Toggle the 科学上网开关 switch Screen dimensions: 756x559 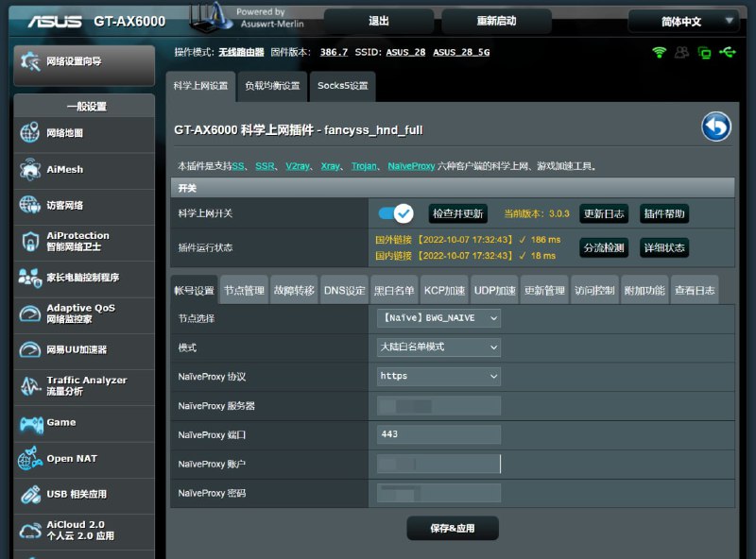pyautogui.click(x=396, y=213)
